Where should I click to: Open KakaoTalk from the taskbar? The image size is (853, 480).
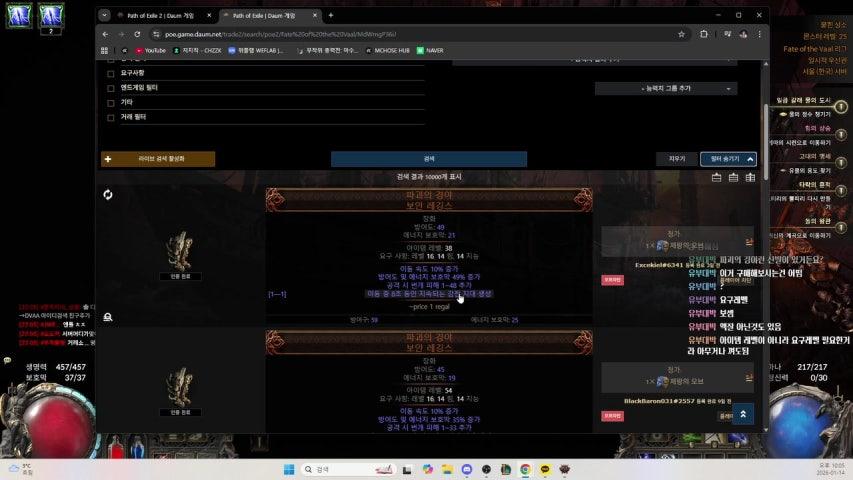click(545, 469)
